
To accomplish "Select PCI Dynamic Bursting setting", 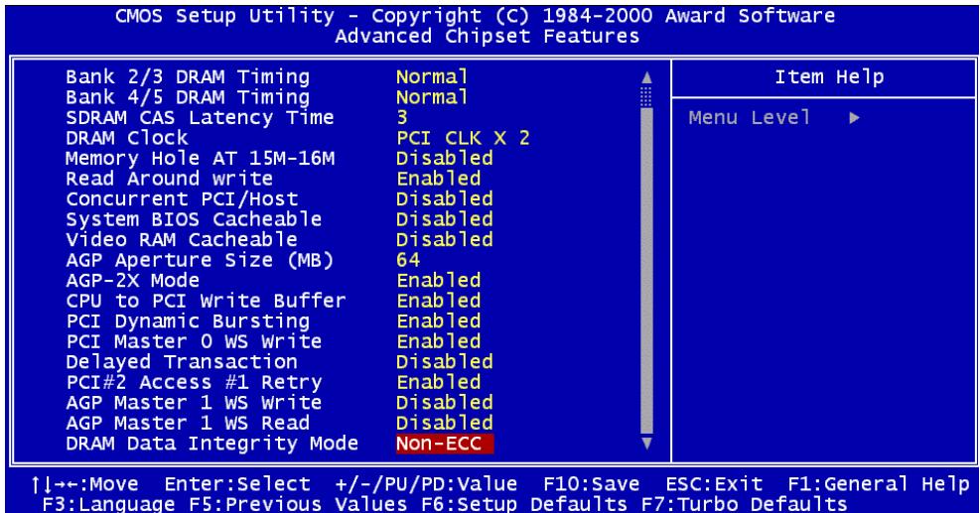I will [188, 321].
